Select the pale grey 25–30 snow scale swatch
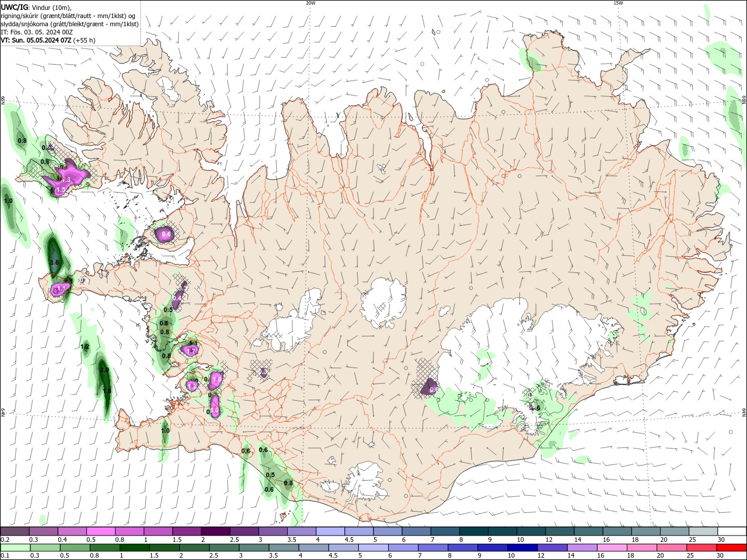 pos(703,531)
